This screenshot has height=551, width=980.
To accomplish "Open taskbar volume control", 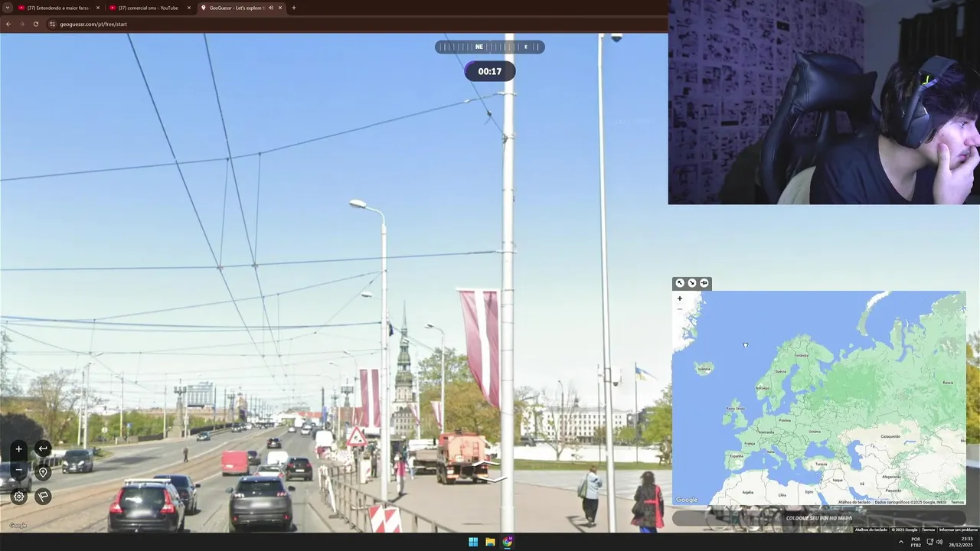I will pyautogui.click(x=939, y=542).
